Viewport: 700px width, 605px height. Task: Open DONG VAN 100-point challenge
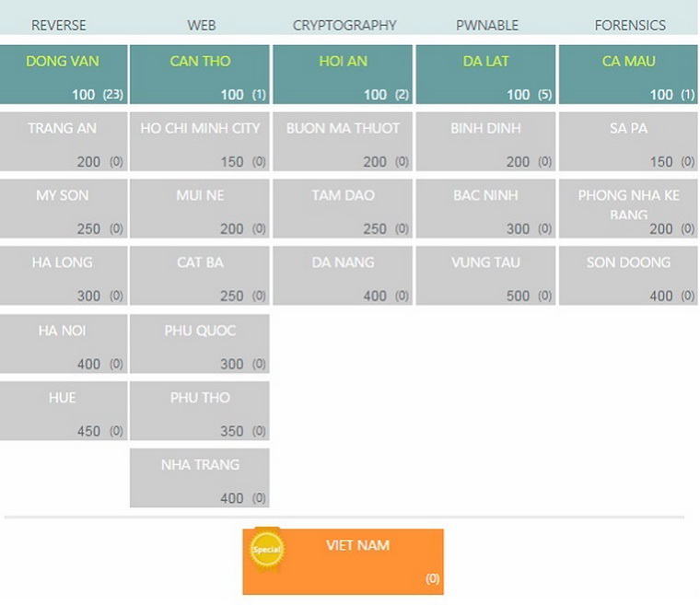click(x=63, y=75)
